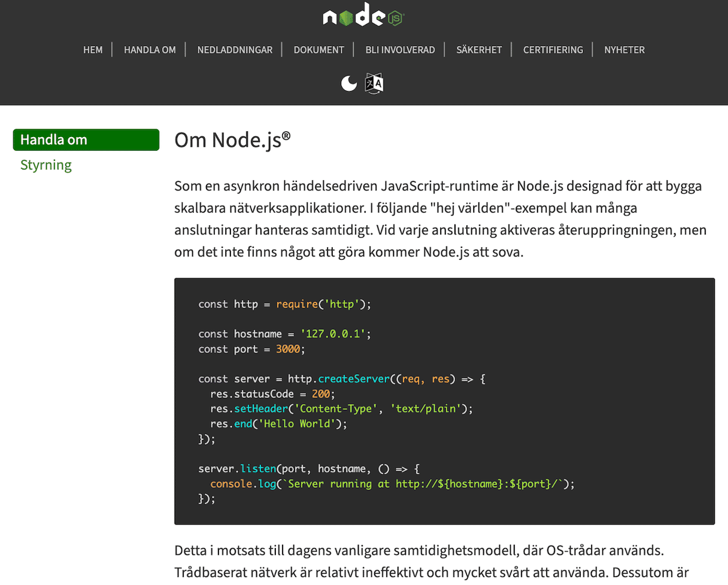The width and height of the screenshot is (728, 585).
Task: Click the BLI INVOLVERAD nav link
Action: coord(400,50)
